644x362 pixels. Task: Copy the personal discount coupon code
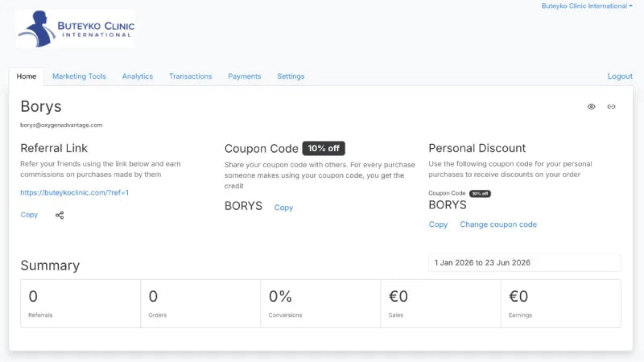point(438,224)
